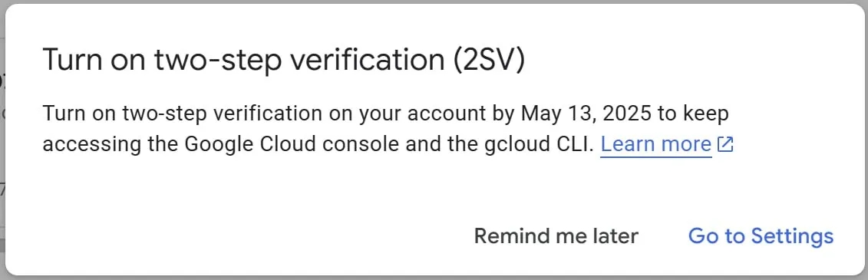Screen dimensions: 868x280
Task: Click the word "Turn" starting the heading
Action: pos(68,61)
